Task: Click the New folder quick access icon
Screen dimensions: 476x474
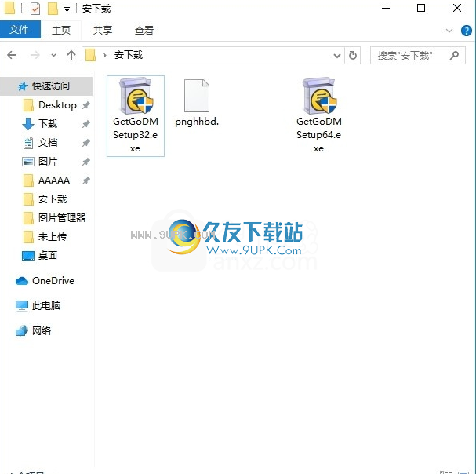Action: 53,9
